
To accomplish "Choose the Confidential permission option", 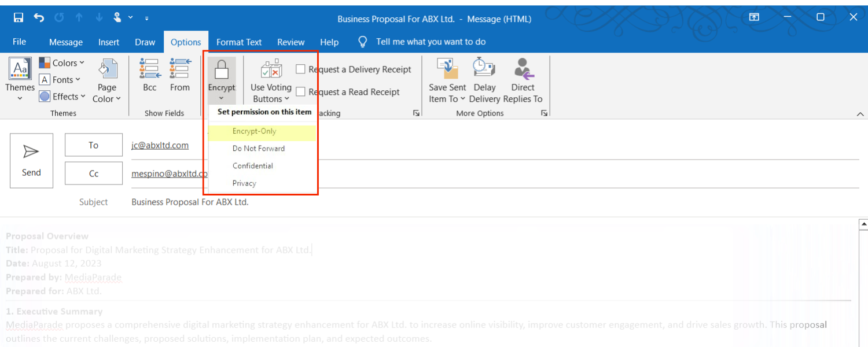I will (x=253, y=165).
